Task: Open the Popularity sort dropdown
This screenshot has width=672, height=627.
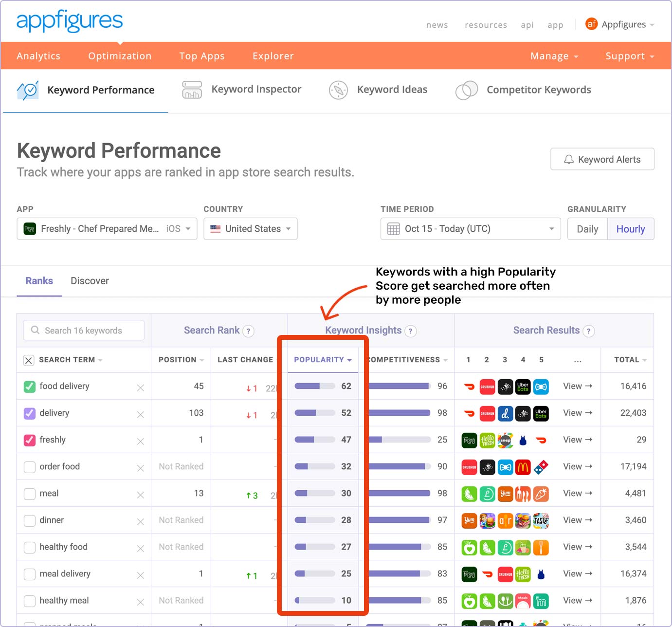Action: click(322, 360)
